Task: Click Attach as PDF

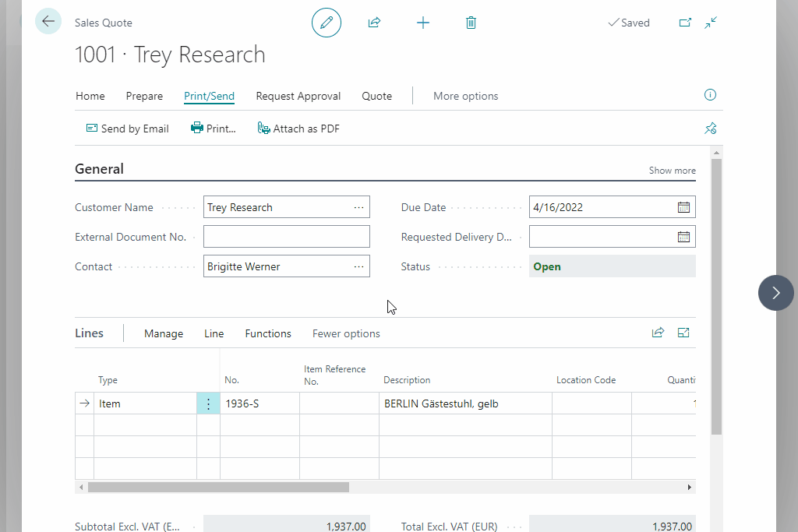Action: click(298, 129)
